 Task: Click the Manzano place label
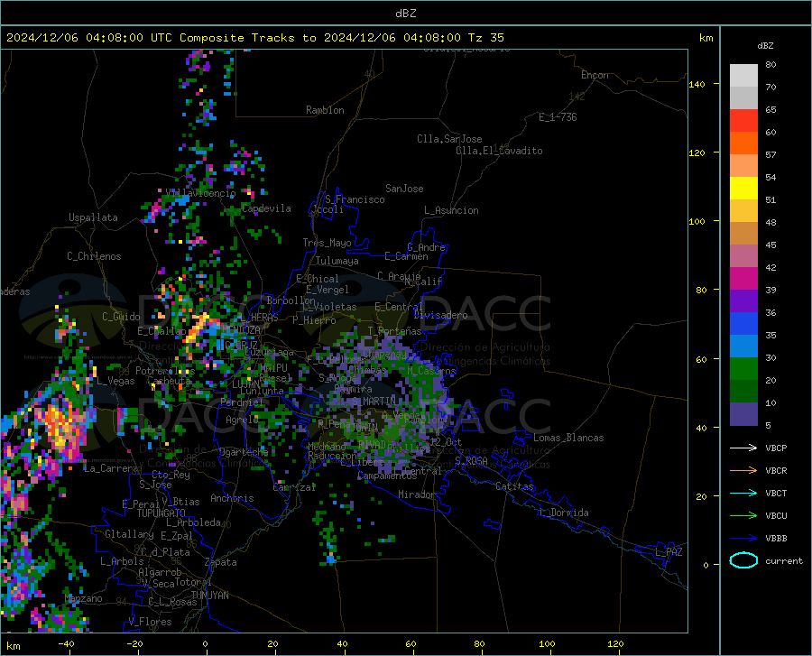click(x=83, y=598)
